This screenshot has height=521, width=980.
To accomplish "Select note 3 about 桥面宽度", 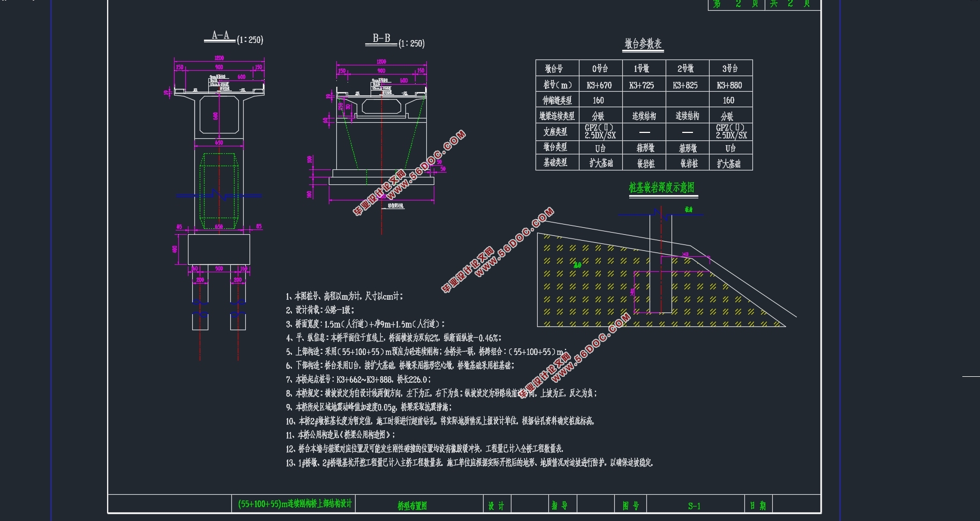I will click(365, 324).
